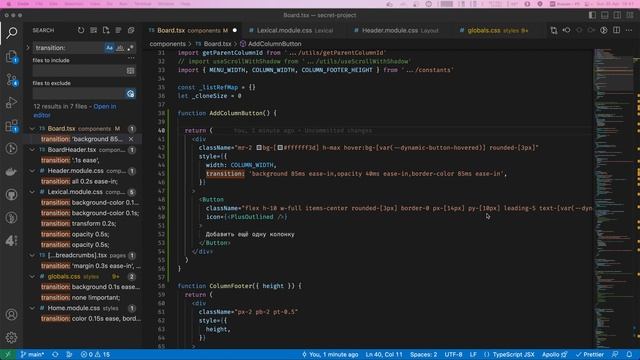This screenshot has width=640, height=360.
Task: Click main* branch in status bar
Action: coord(33,354)
